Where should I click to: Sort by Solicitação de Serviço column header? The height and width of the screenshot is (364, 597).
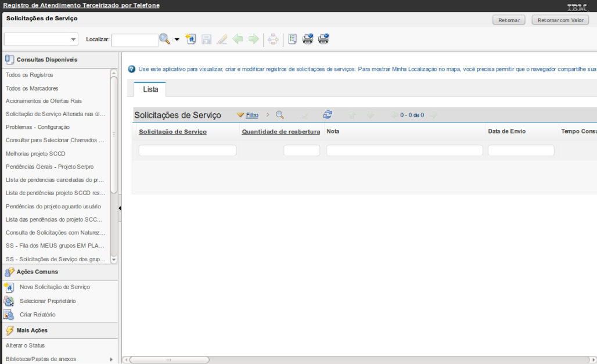[172, 132]
